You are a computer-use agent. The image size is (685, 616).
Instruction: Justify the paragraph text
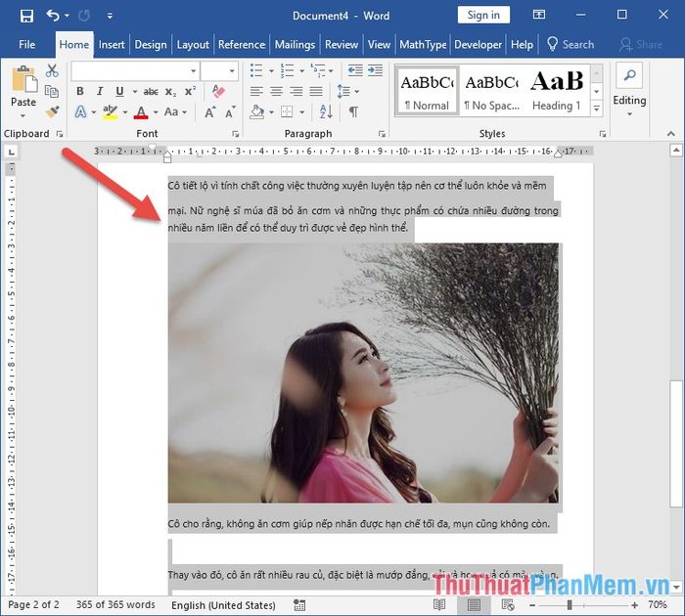(316, 91)
